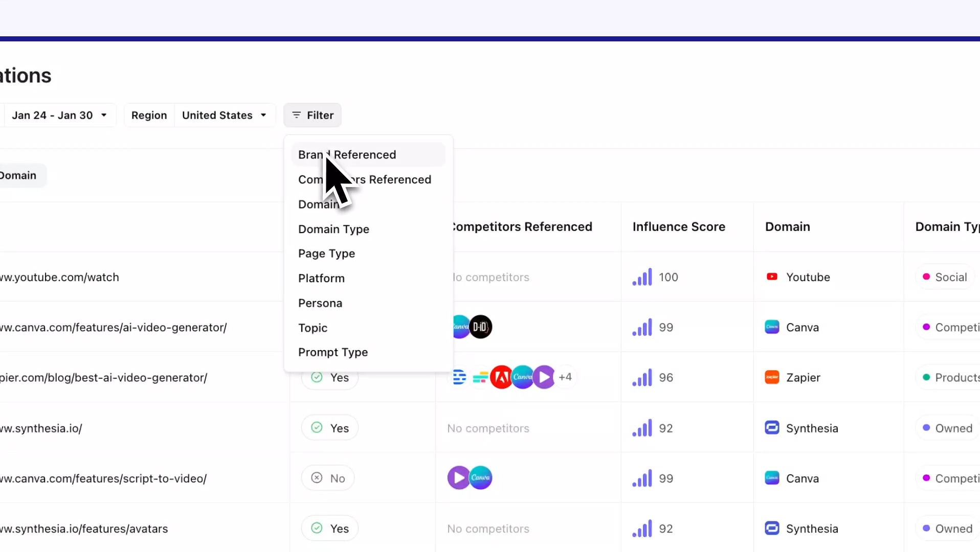This screenshot has height=552, width=980.
Task: Click the YouTube logo icon in Domain column
Action: pyautogui.click(x=772, y=277)
